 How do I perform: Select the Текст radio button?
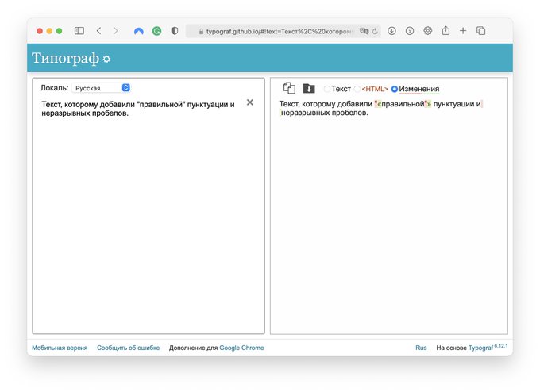327,89
